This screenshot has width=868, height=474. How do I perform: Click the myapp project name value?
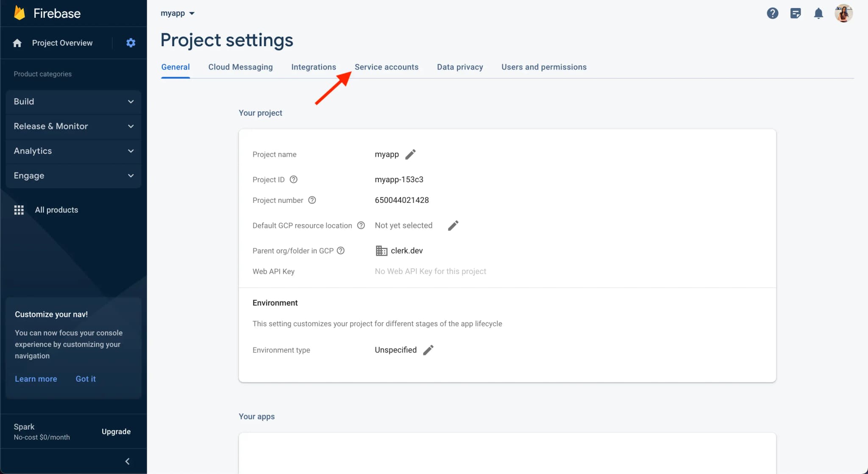387,154
